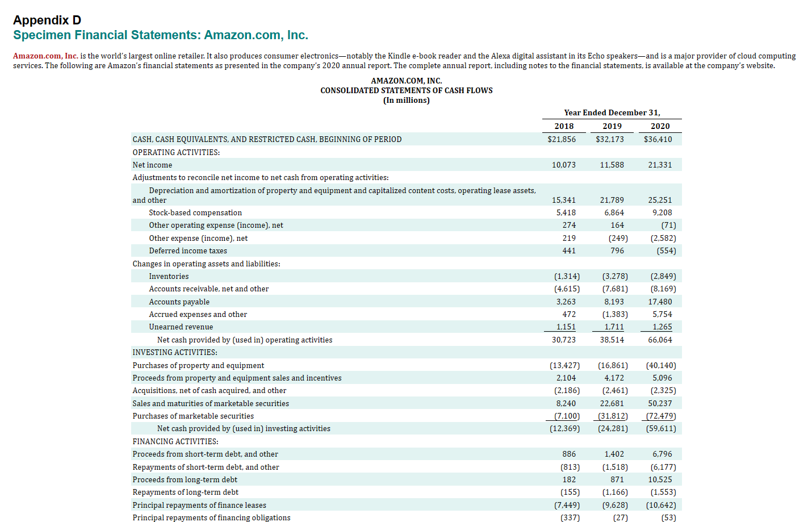Image resolution: width=812 pixels, height=522 pixels.
Task: Select the value $21,856 in the table
Action: tap(563, 139)
